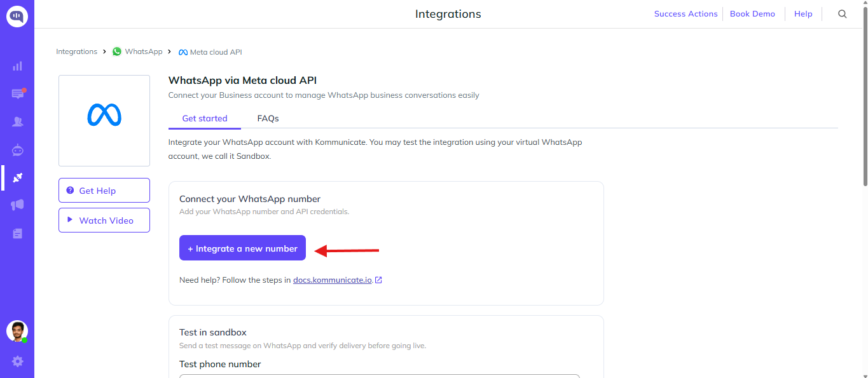
Task: Open the Dashboard analytics bar chart icon
Action: point(17,66)
